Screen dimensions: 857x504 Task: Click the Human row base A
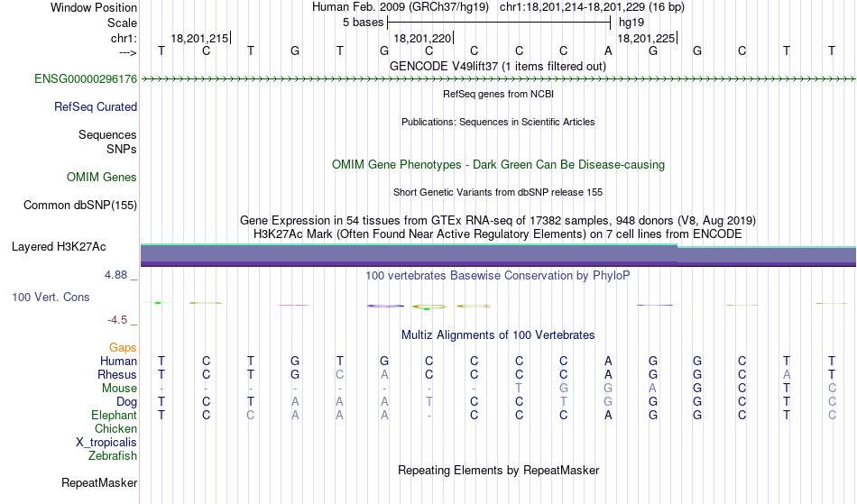[x=608, y=361]
